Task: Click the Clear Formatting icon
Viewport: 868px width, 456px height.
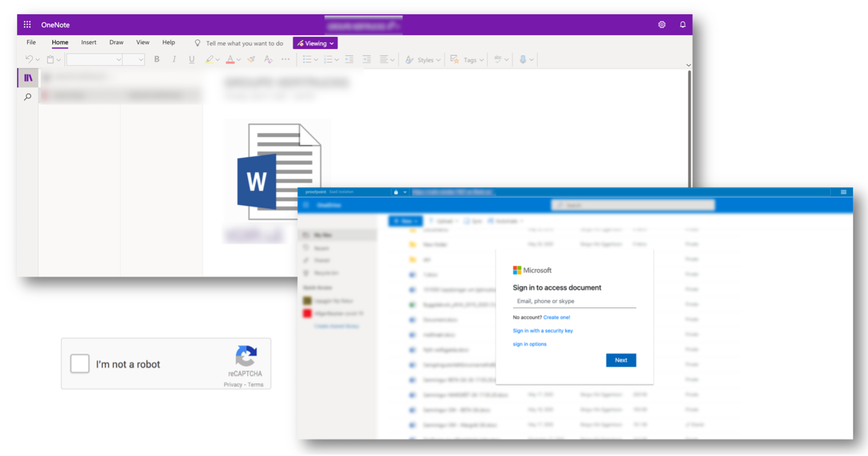Action: click(268, 60)
